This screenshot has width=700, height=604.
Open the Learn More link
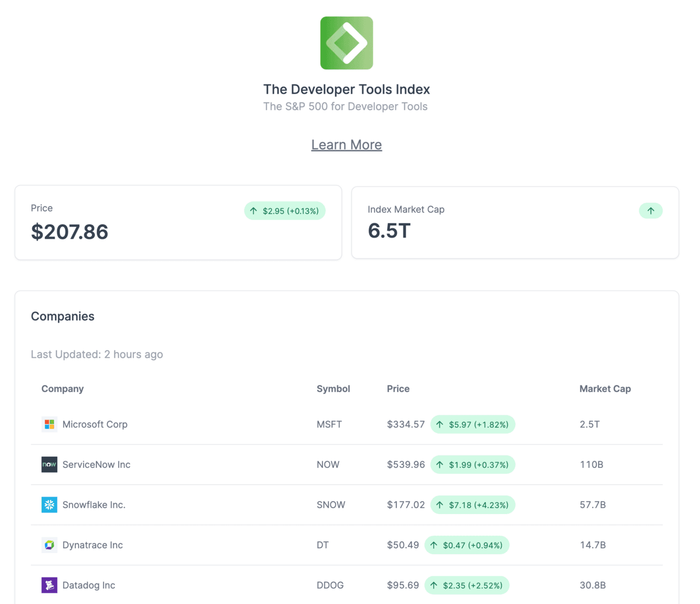(x=347, y=145)
